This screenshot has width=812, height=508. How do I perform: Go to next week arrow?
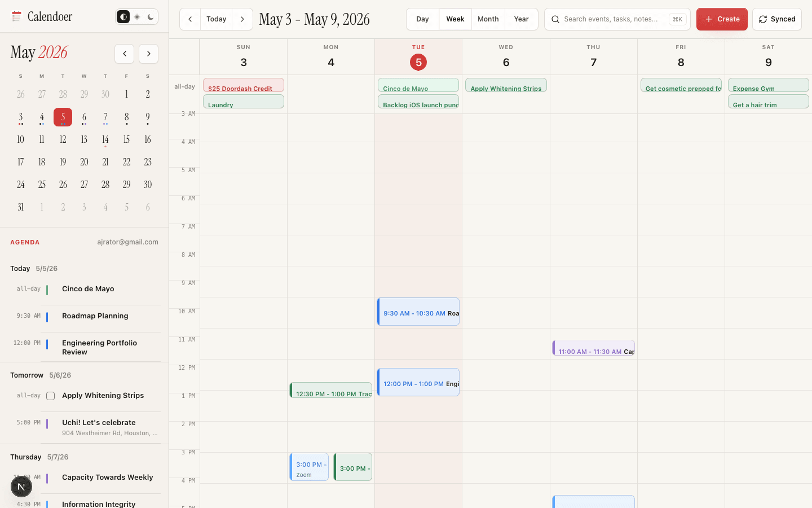point(242,19)
